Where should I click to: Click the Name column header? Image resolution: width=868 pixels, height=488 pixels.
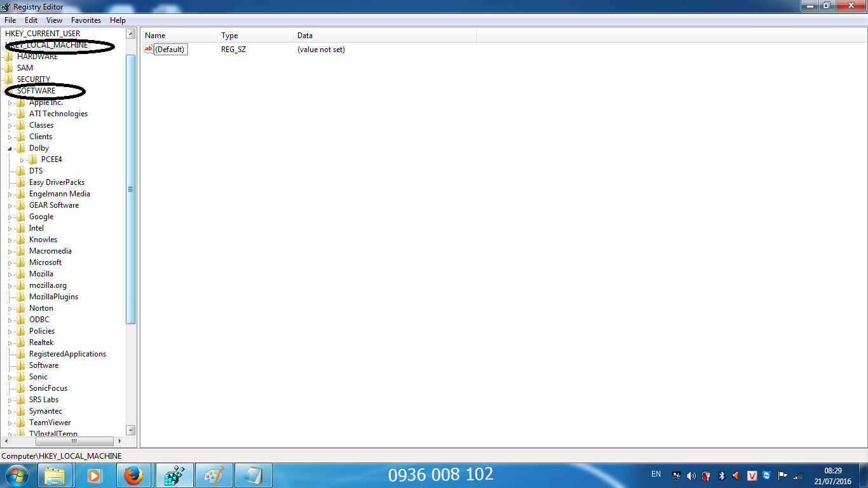(179, 36)
